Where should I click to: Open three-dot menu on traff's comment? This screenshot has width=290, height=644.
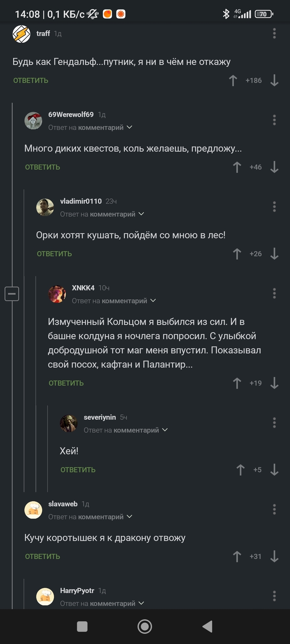click(274, 34)
